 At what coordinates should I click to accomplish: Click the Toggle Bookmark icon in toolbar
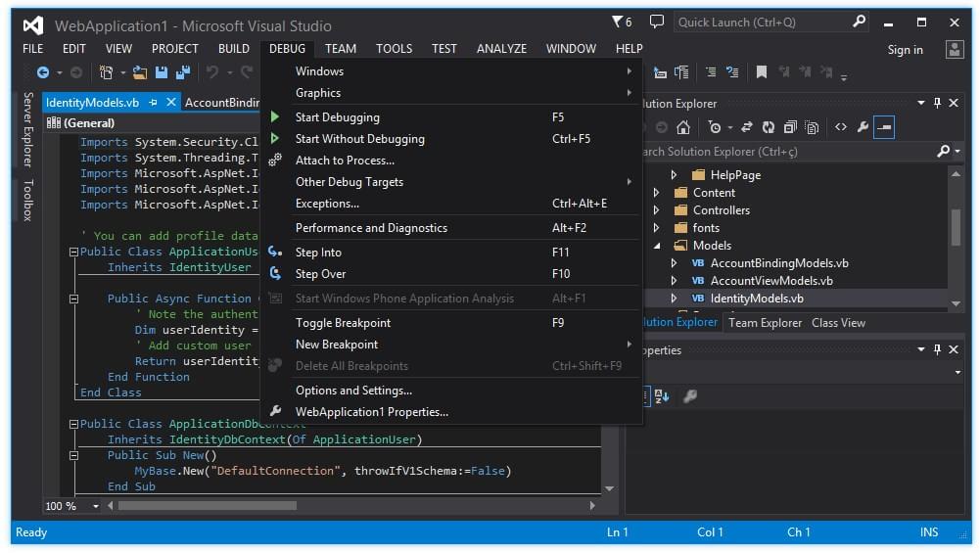(x=762, y=72)
